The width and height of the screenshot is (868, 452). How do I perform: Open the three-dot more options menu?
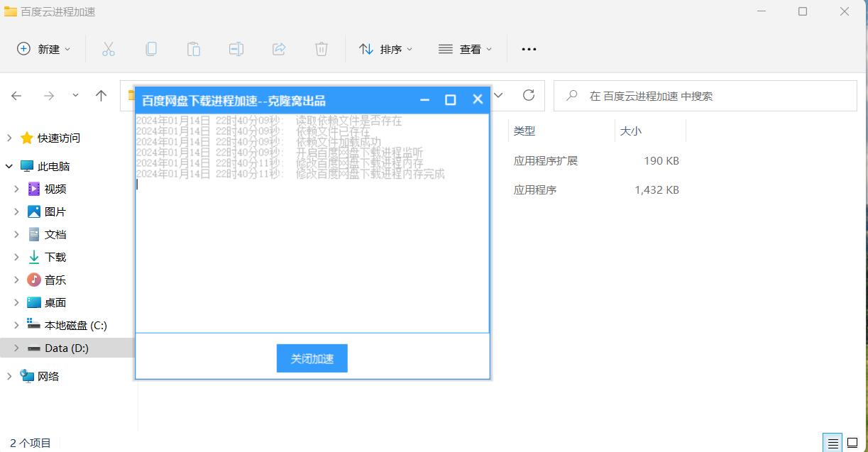529,49
